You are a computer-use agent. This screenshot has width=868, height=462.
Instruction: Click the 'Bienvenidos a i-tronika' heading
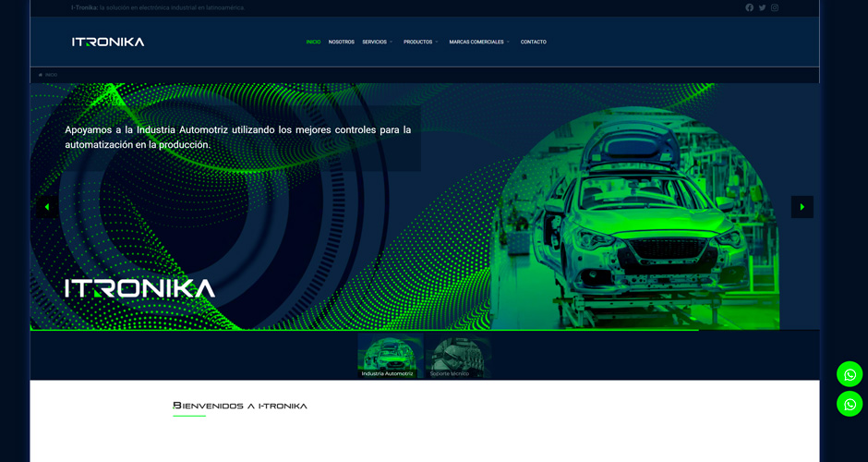[x=240, y=406]
